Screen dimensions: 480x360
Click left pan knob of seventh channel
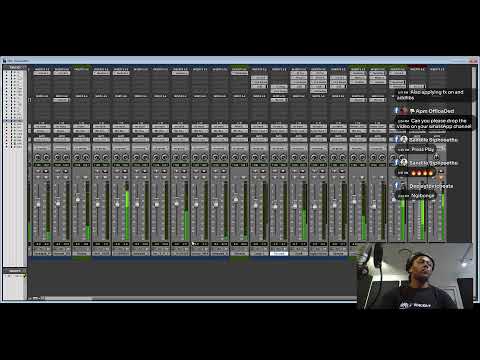(156, 157)
